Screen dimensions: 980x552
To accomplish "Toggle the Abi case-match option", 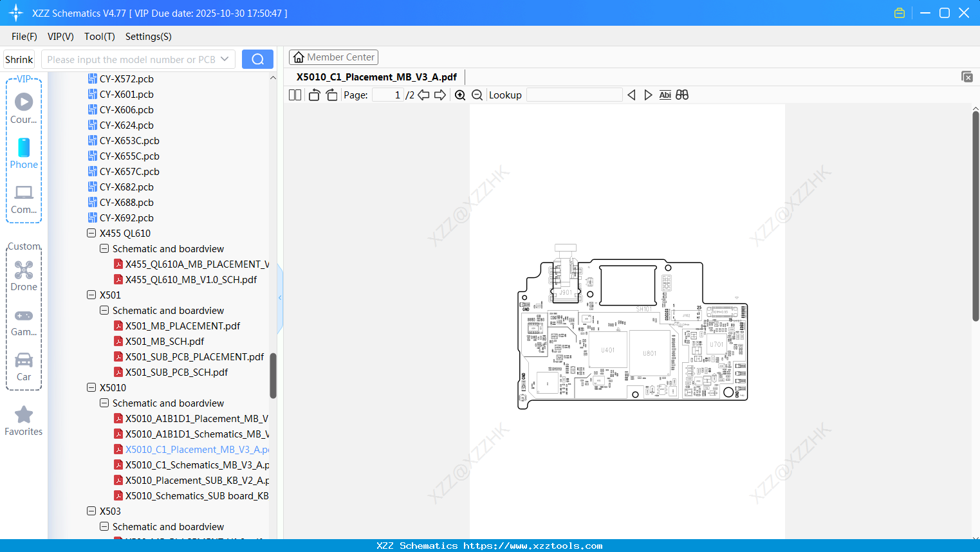I will (x=665, y=95).
